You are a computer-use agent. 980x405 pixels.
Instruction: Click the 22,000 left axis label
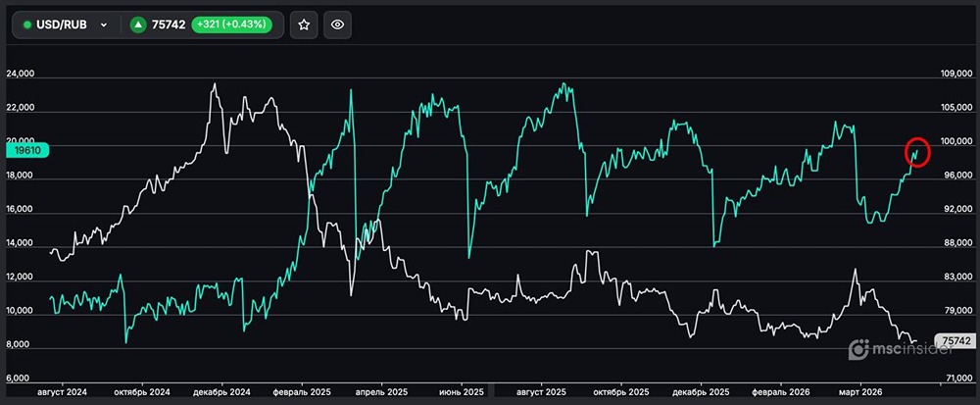pos(20,108)
